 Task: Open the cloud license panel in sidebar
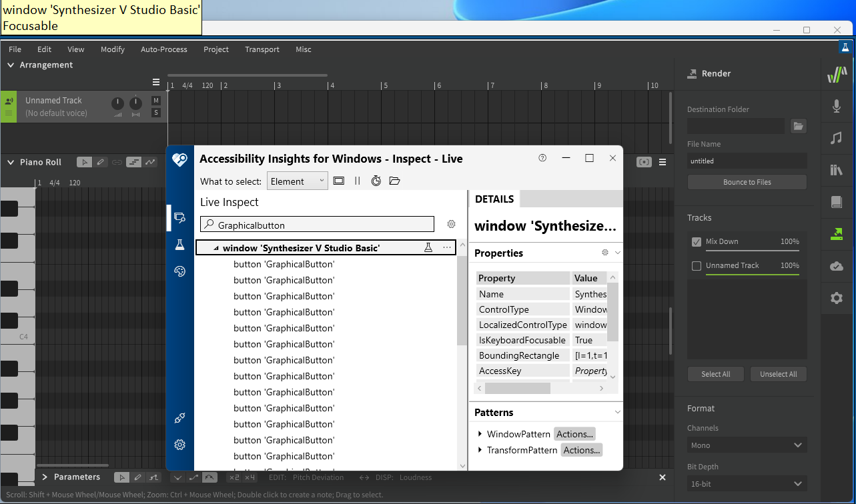click(x=837, y=266)
